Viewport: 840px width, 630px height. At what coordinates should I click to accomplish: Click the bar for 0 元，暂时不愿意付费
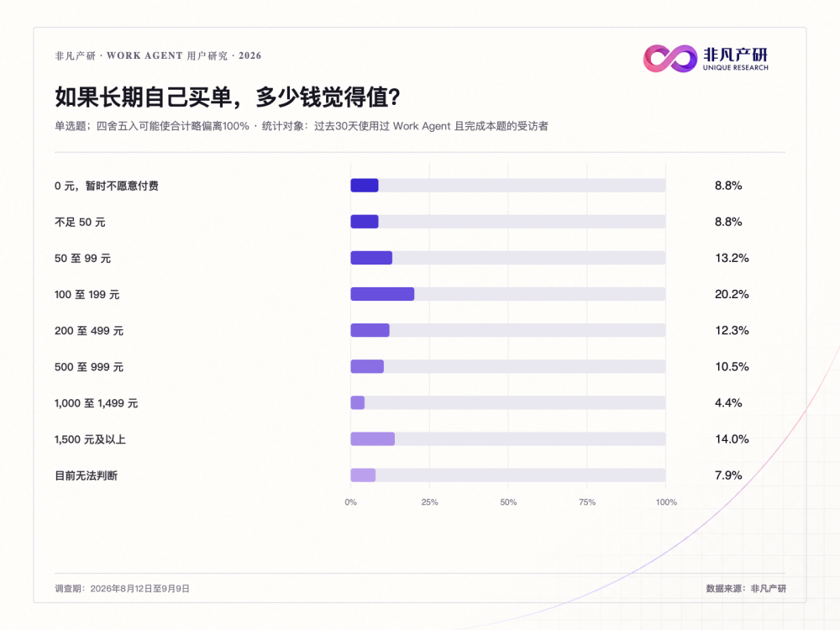[365, 186]
